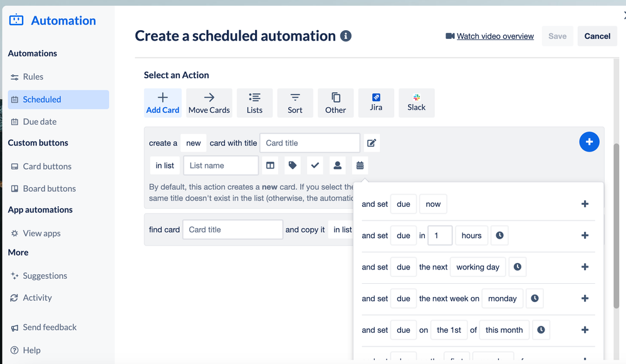Toggle 'due' in the working day row
This screenshot has height=364, width=626.
point(403,267)
